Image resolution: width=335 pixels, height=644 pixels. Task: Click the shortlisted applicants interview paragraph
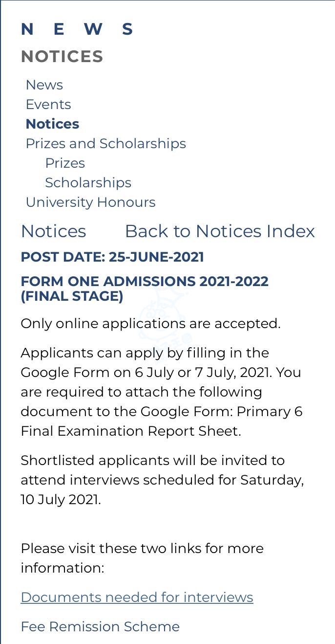pos(162,480)
